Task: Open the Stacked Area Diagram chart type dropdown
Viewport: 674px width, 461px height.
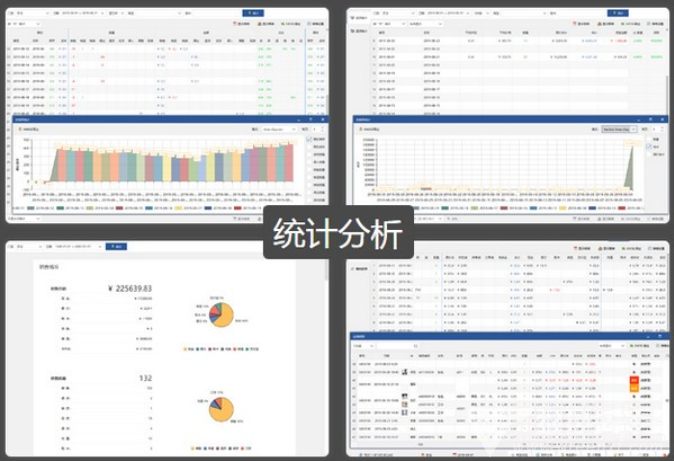Action: (619, 129)
